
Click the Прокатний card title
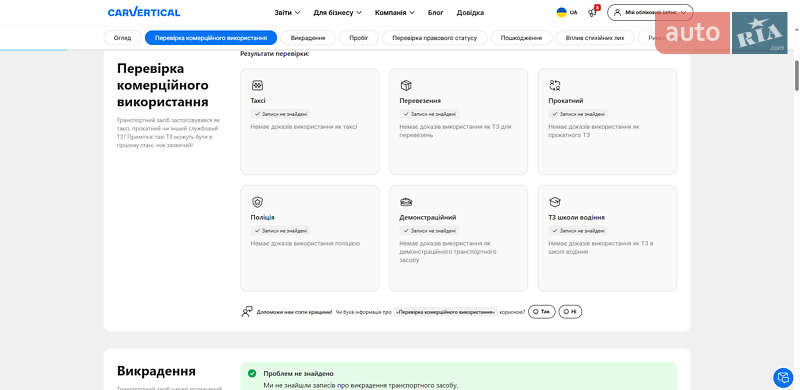click(566, 101)
